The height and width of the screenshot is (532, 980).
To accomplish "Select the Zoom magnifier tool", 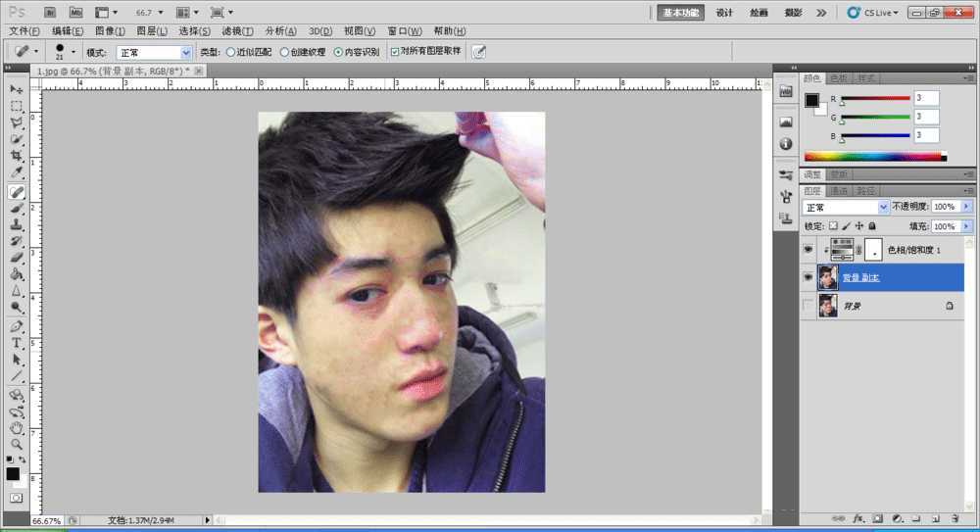I will [x=17, y=444].
